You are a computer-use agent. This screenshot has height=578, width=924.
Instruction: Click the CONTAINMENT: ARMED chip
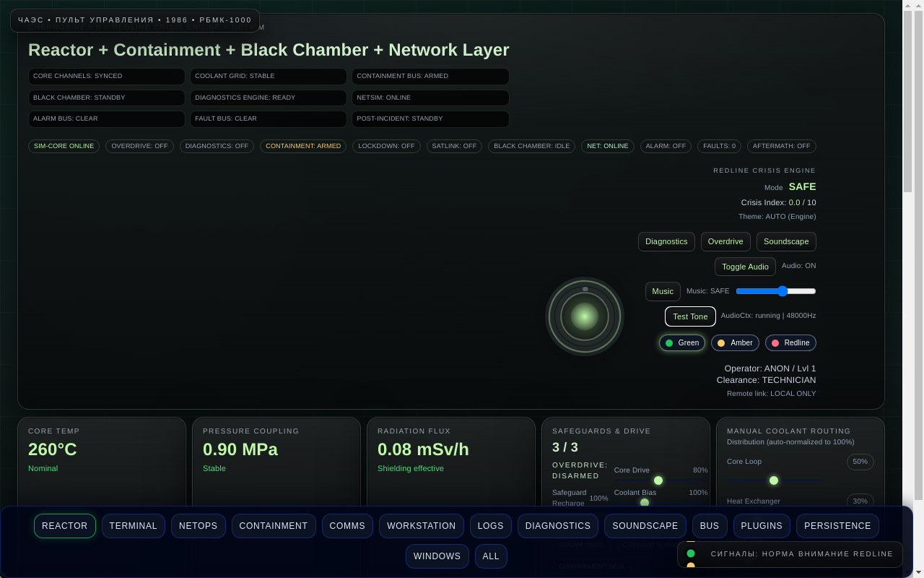pyautogui.click(x=302, y=146)
